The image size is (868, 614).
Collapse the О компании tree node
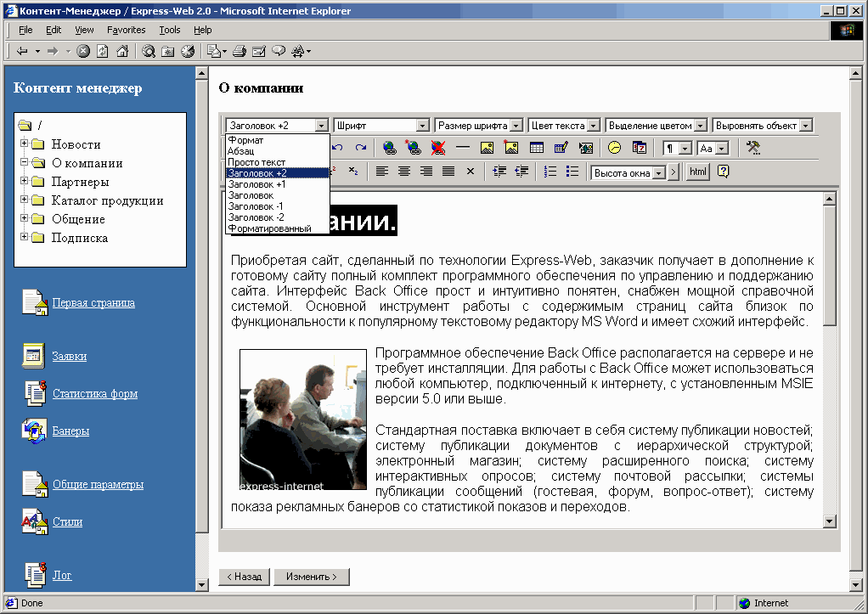click(24, 162)
